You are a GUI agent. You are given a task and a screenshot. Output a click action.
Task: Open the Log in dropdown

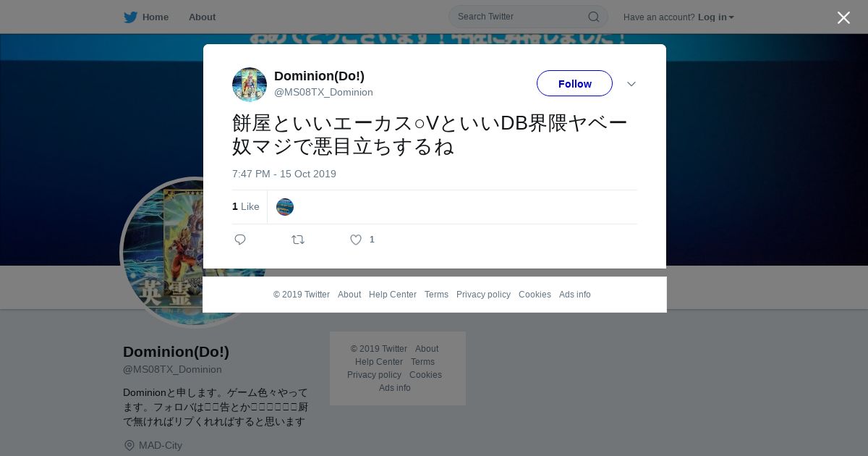click(x=715, y=17)
